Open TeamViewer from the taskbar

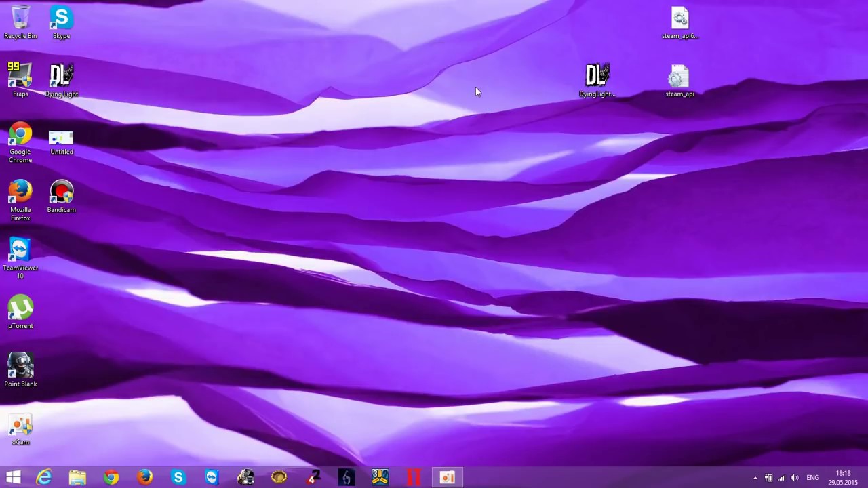212,478
